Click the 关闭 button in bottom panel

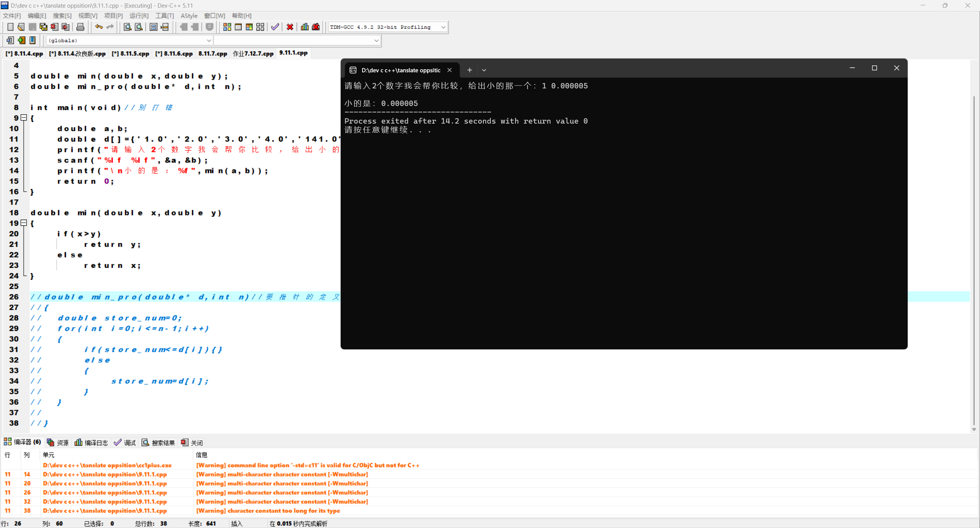[x=192, y=443]
